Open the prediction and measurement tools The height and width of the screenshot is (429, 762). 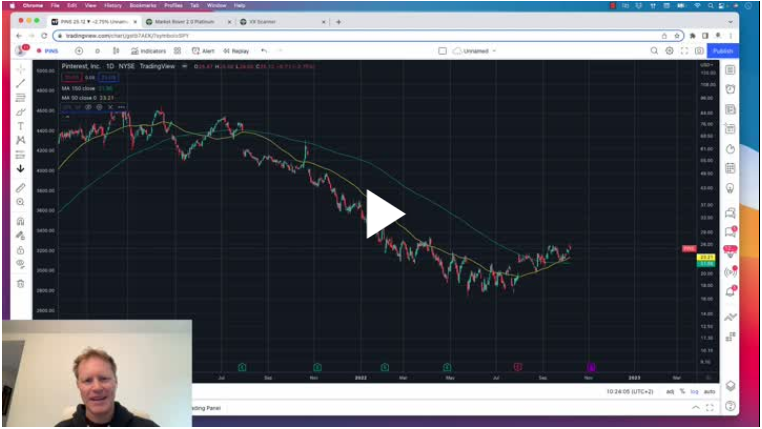point(20,154)
